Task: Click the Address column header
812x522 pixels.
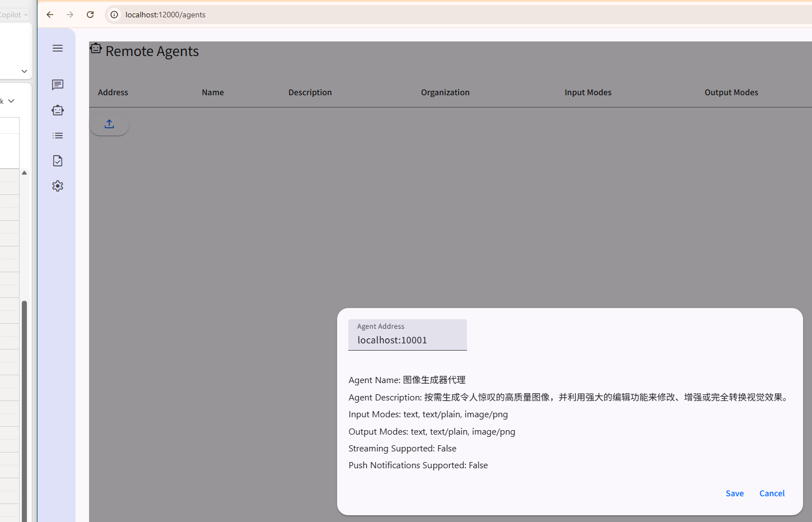Action: coord(113,92)
